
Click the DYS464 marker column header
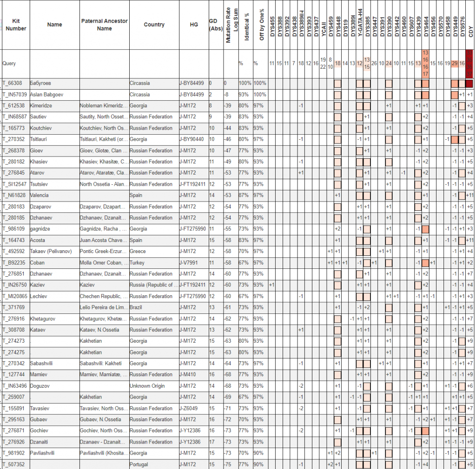coord(425,25)
